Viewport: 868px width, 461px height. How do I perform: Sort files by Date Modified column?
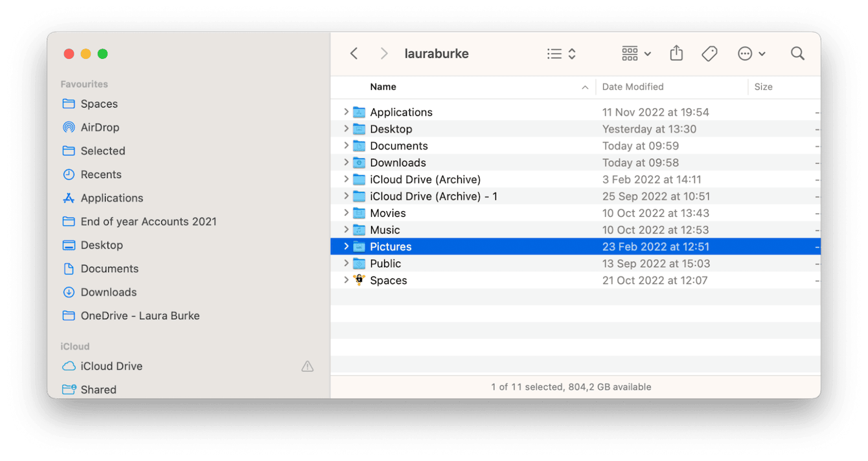click(x=633, y=87)
